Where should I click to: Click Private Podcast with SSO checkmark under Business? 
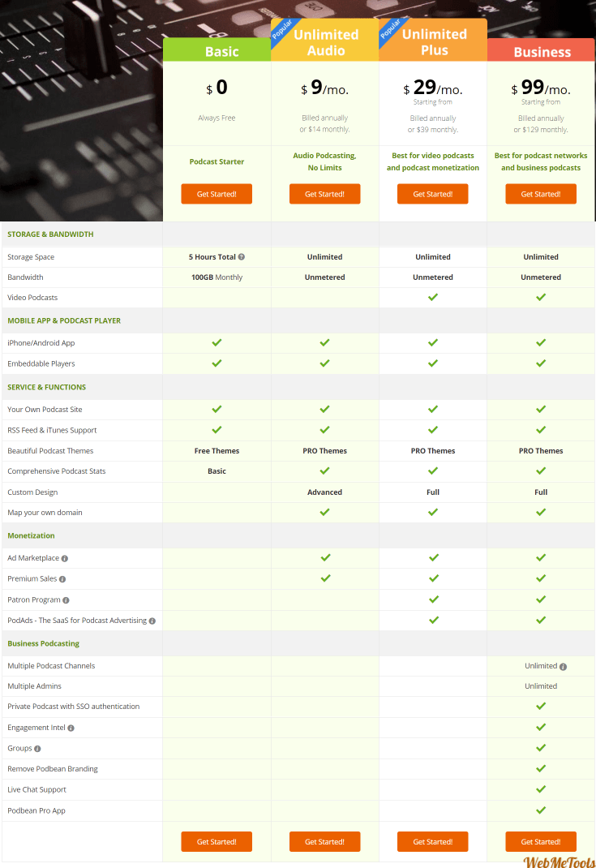pos(541,706)
